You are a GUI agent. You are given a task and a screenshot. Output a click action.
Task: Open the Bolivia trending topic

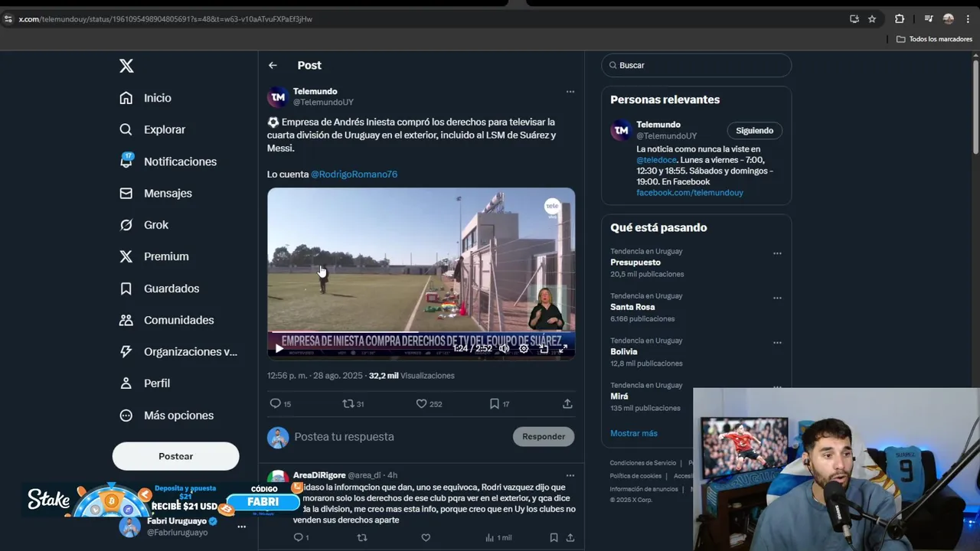pos(624,352)
